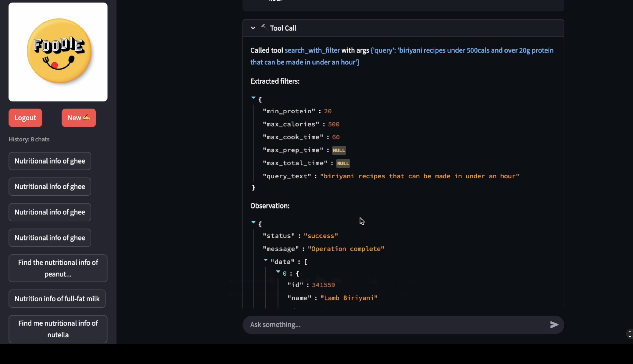This screenshot has height=364, width=633.
Task: Open first Nutritional info of ghee chat
Action: click(50, 161)
